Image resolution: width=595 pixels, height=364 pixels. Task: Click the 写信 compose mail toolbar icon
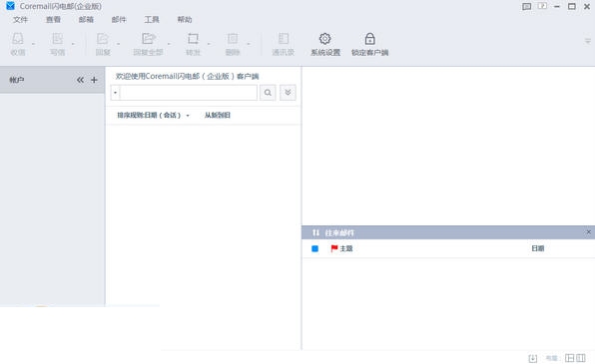pyautogui.click(x=57, y=39)
